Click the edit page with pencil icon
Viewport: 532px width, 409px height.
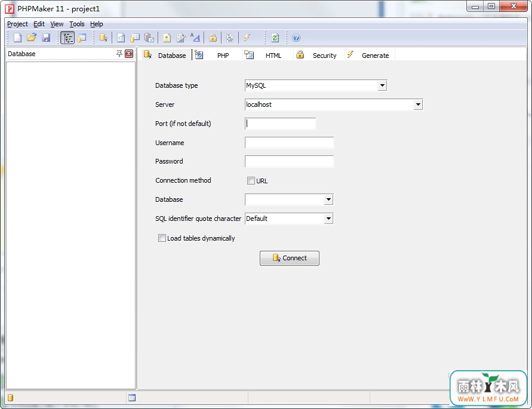(181, 38)
